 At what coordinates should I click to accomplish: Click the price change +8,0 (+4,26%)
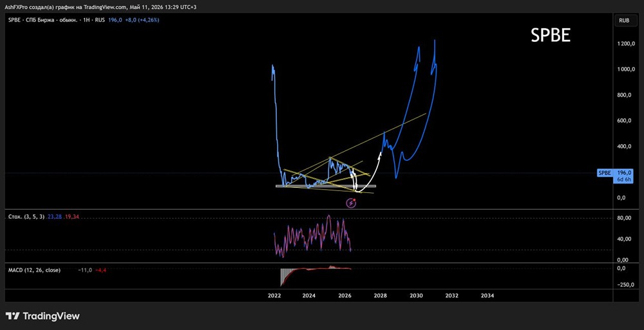click(x=141, y=20)
